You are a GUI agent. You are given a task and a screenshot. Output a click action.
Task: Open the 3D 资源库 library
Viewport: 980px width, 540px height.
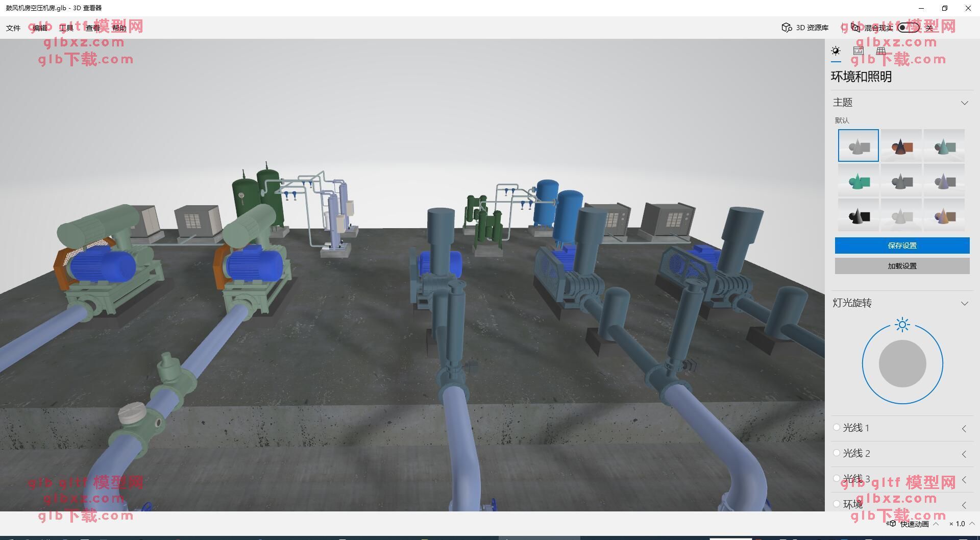(805, 28)
